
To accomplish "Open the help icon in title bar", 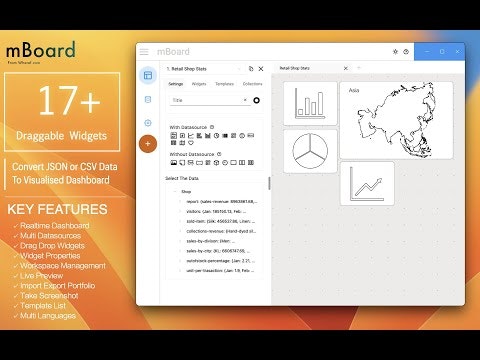I will coord(406,52).
